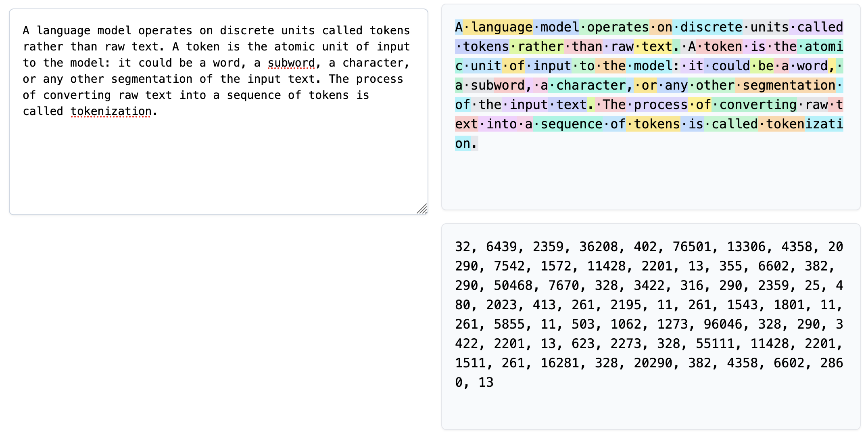The width and height of the screenshot is (868, 436).
Task: Click the 'sequence' token in output
Action: click(x=568, y=124)
